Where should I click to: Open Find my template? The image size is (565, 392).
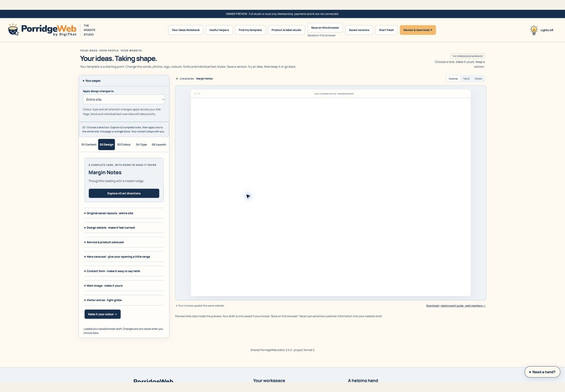tap(250, 30)
